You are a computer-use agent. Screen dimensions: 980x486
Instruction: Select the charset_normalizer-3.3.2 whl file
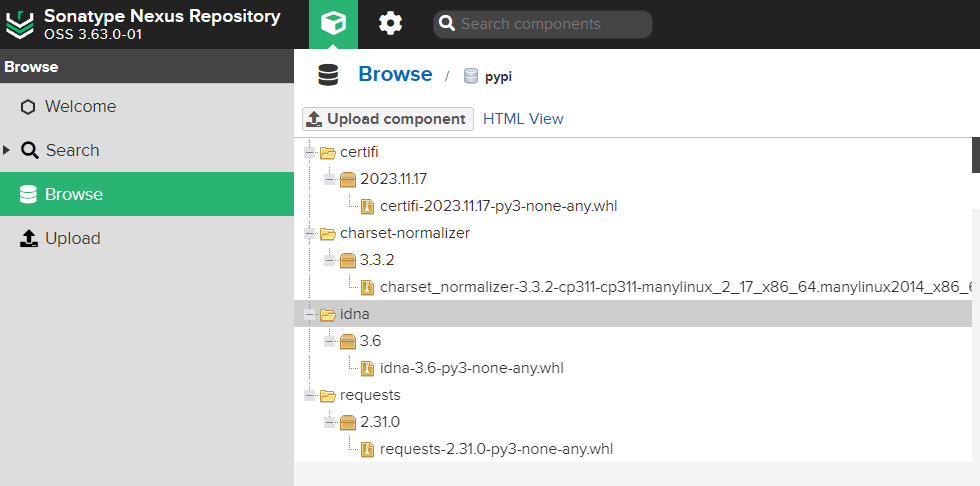(x=677, y=287)
